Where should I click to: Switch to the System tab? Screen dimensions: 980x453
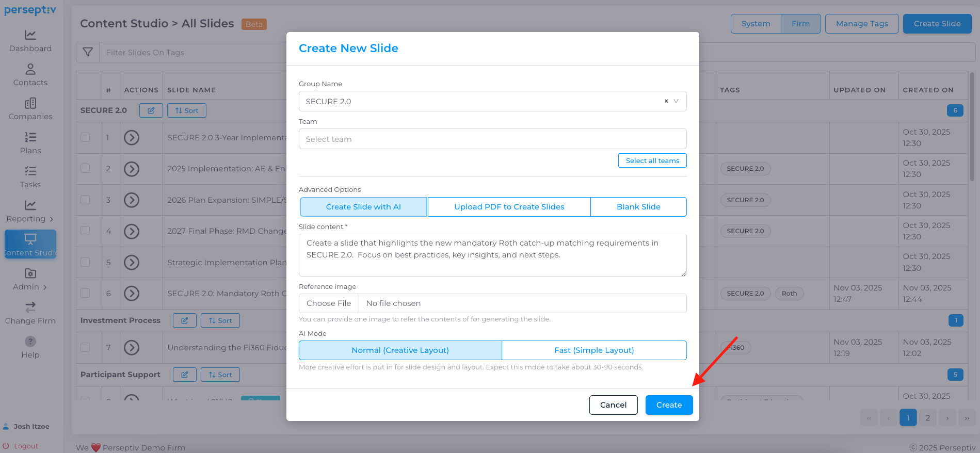click(x=756, y=24)
